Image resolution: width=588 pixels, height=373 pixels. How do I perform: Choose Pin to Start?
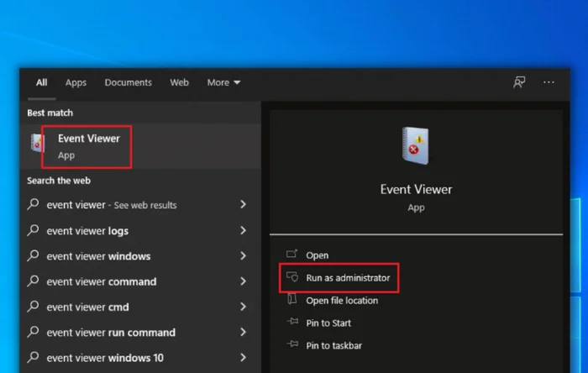point(328,323)
